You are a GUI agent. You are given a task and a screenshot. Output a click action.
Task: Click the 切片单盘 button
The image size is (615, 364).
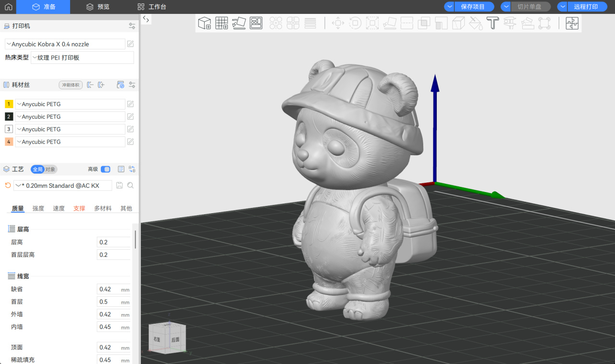530,7
